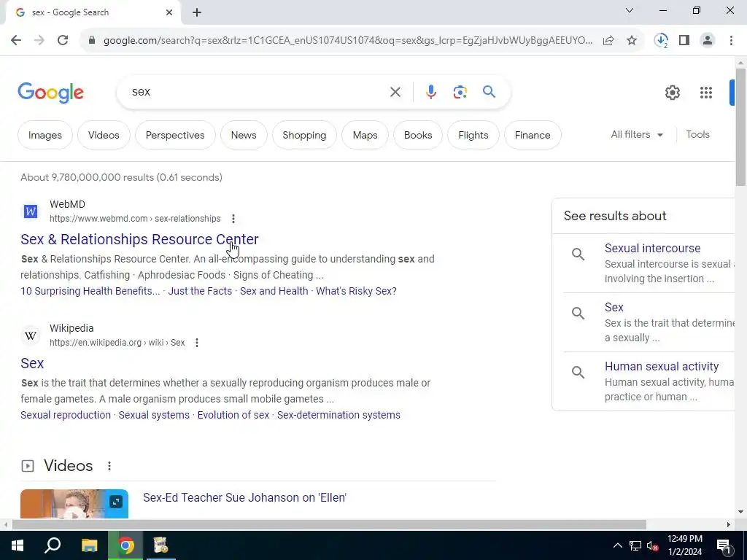Search by image with Google Lens
747x560 pixels.
coord(460,92)
